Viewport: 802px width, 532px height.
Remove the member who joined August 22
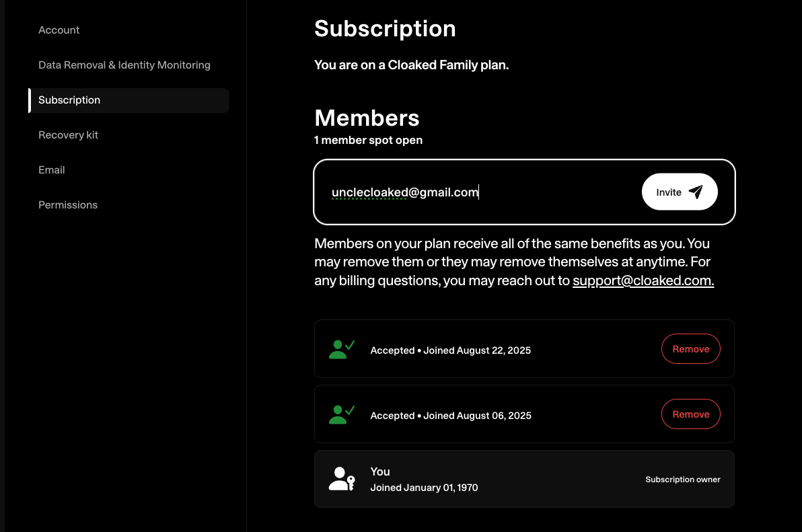[x=691, y=349]
